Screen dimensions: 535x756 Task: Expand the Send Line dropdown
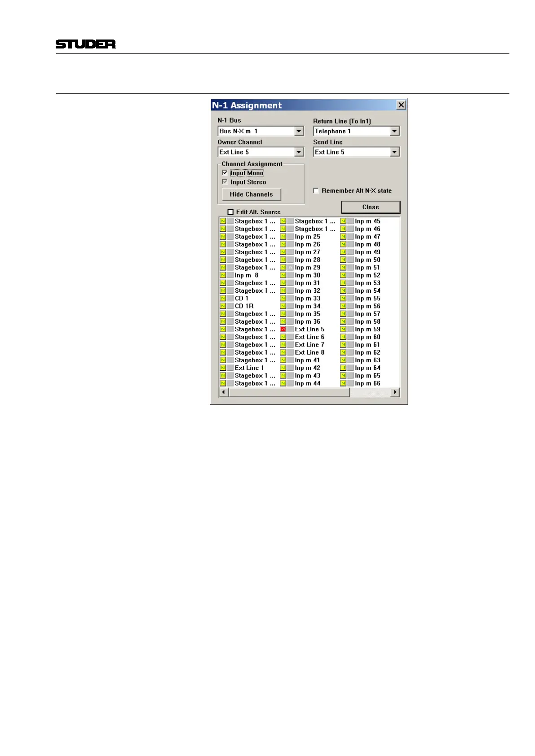394,152
